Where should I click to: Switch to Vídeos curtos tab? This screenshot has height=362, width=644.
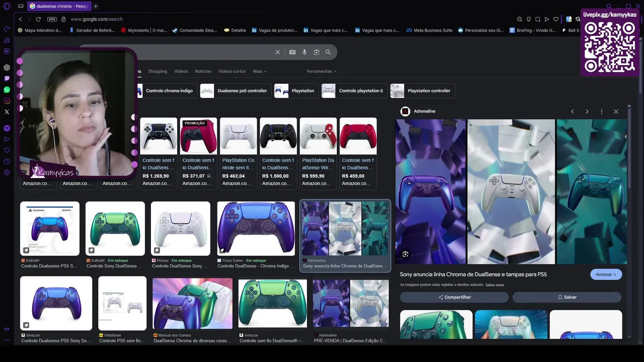[232, 71]
